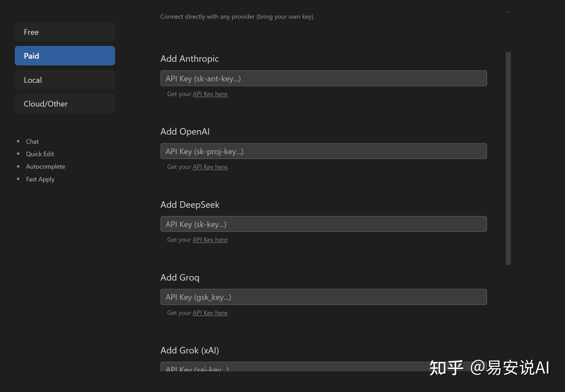Click the Anthropic API Key input field
Screen dimensions: 565x392
[x=323, y=78]
